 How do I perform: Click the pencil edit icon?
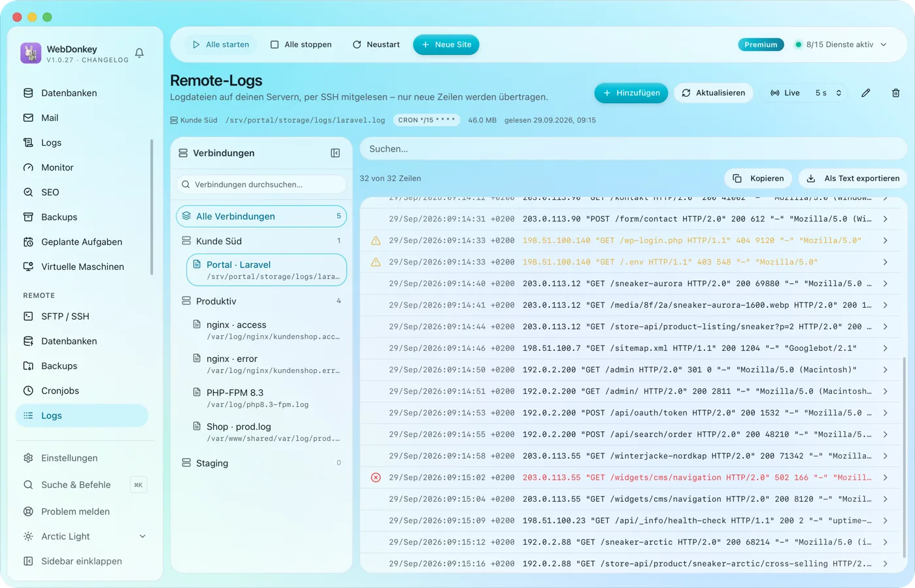point(866,93)
